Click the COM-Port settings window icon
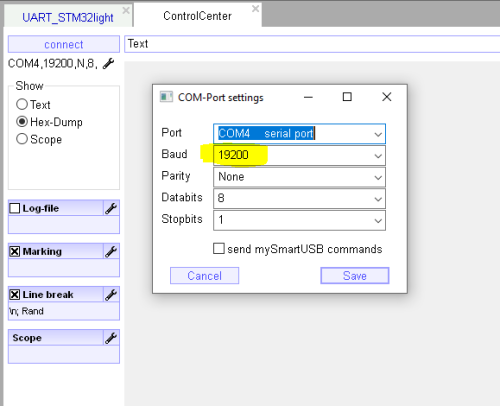Screen dimensions: 500x406 click(166, 97)
